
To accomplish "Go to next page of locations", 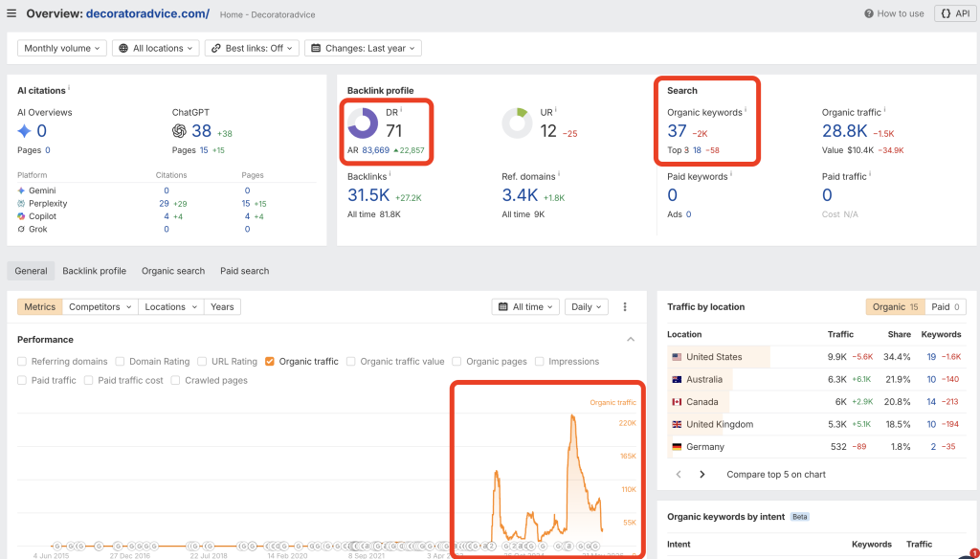I will [702, 475].
